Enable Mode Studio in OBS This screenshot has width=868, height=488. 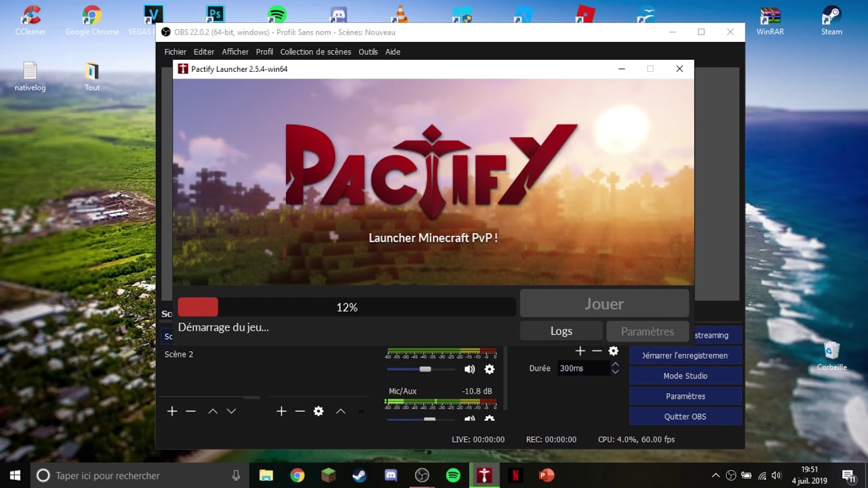click(x=686, y=375)
